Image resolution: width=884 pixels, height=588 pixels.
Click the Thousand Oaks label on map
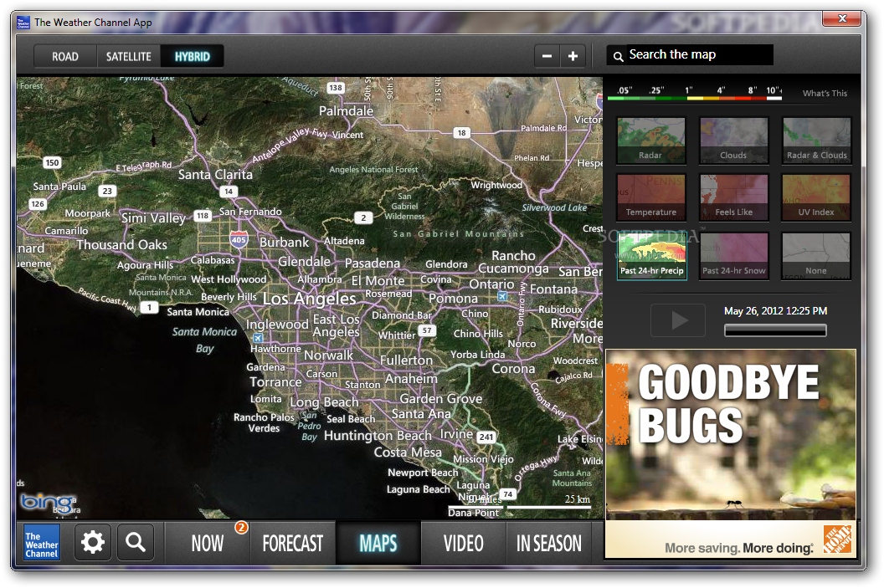click(x=121, y=244)
